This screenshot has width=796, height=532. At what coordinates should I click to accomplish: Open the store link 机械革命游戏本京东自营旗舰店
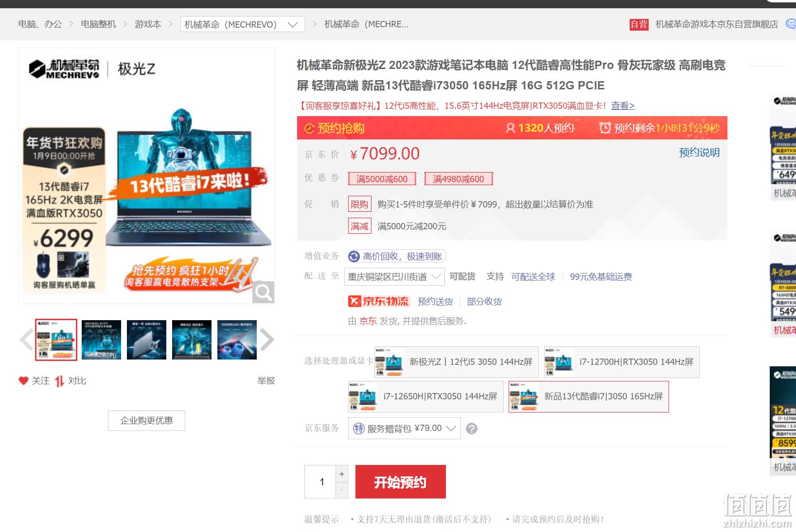pyautogui.click(x=717, y=24)
